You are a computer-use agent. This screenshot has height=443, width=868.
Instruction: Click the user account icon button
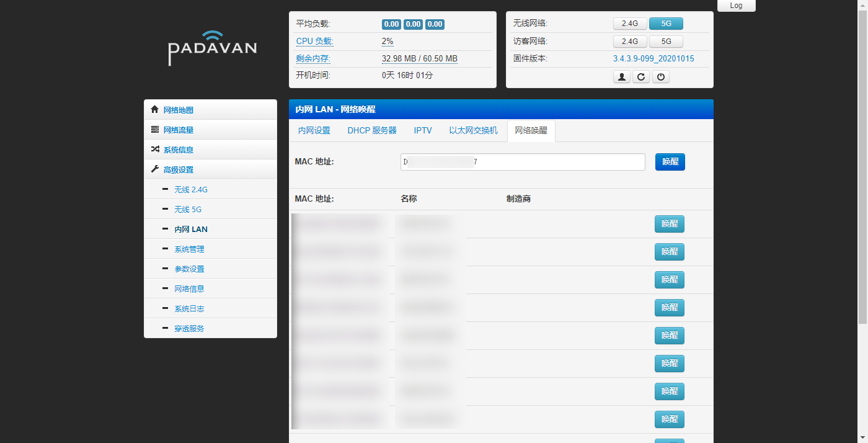pyautogui.click(x=622, y=77)
